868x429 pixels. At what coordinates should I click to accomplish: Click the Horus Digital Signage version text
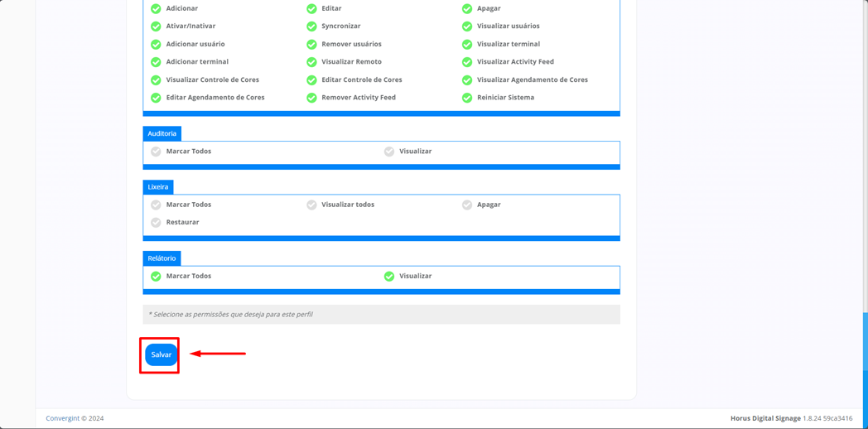[792, 418]
